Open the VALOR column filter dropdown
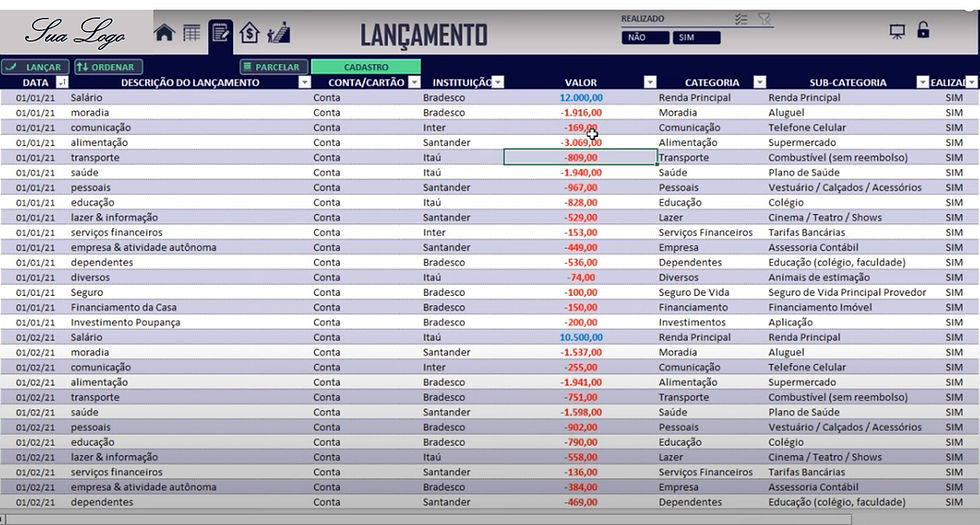980x525 pixels. 650,82
